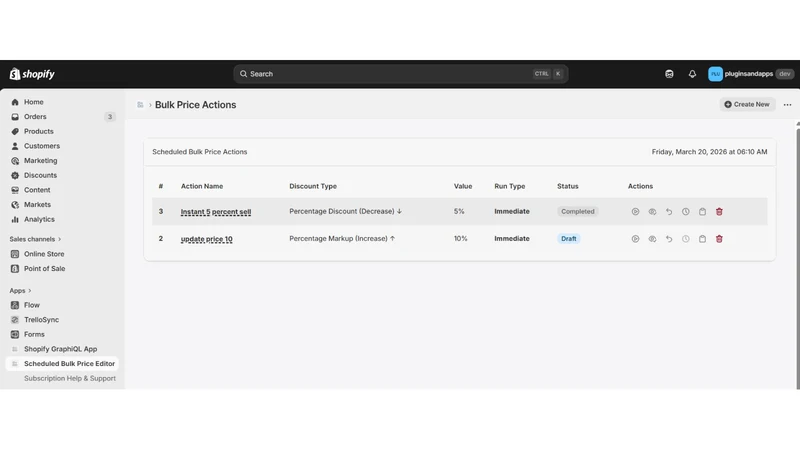The height and width of the screenshot is (450, 800).
Task: Open Orders in sidebar
Action: click(x=35, y=117)
